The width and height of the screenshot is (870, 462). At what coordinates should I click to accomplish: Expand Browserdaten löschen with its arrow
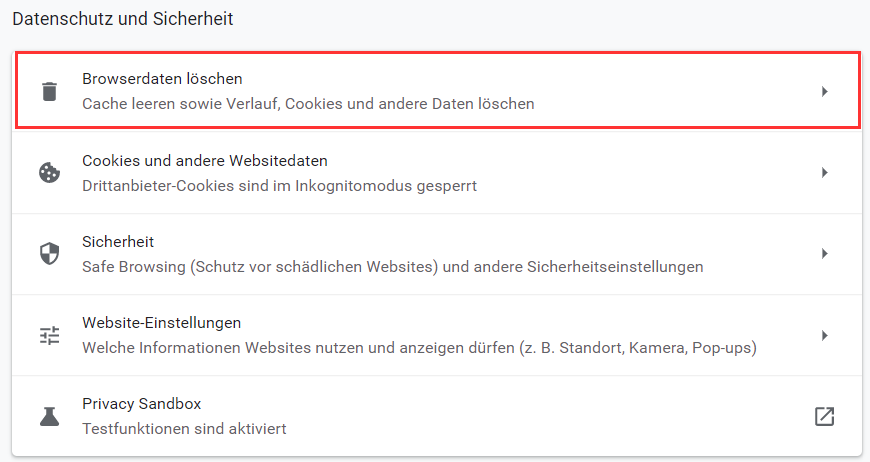[x=825, y=92]
